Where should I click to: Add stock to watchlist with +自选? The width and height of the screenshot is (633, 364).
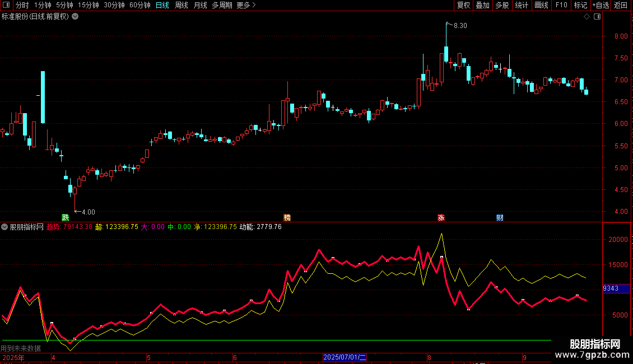tap(601, 5)
